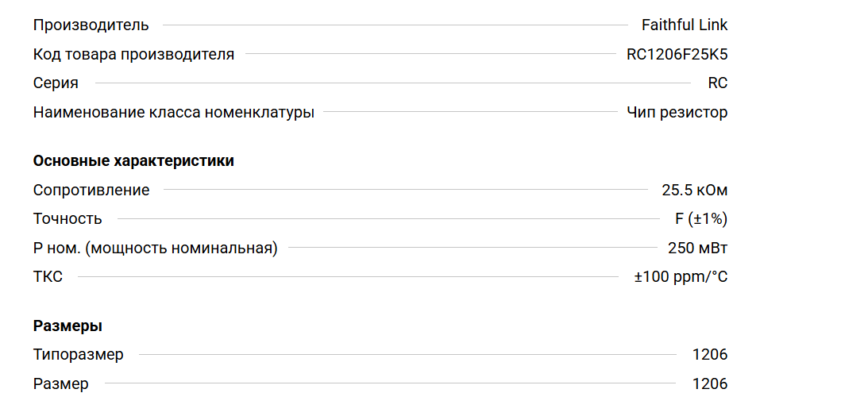Click the 250 мВт power value
This screenshot has height=420, width=868.
697,249
